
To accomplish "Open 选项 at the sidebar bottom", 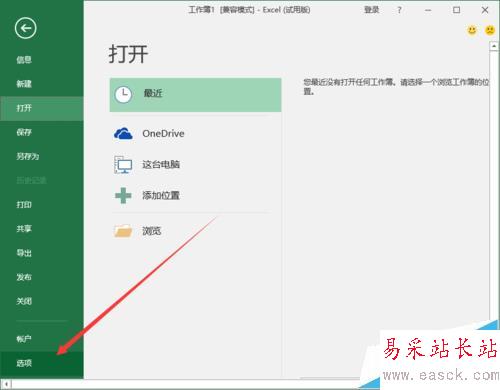I will pyautogui.click(x=42, y=363).
